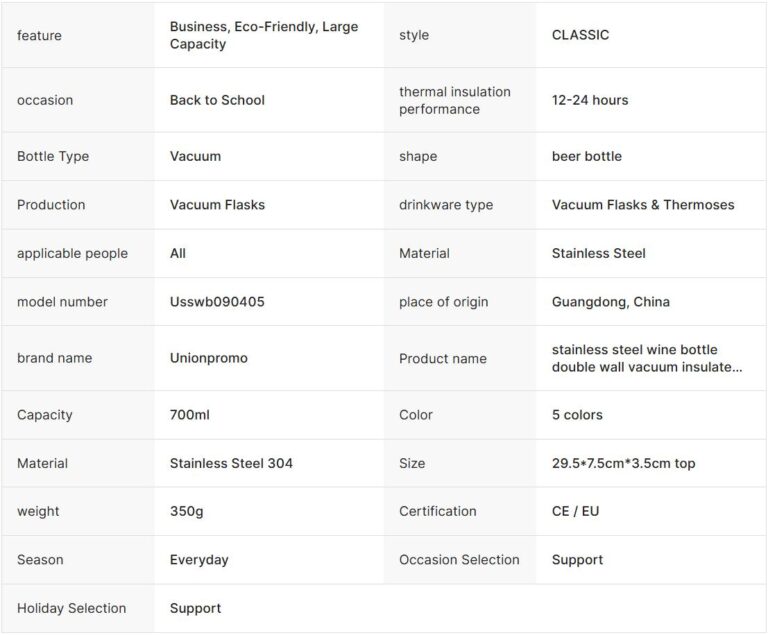Click the truncated Product name value text
Image resolution: width=768 pixels, height=635 pixels.
pyautogui.click(x=647, y=358)
